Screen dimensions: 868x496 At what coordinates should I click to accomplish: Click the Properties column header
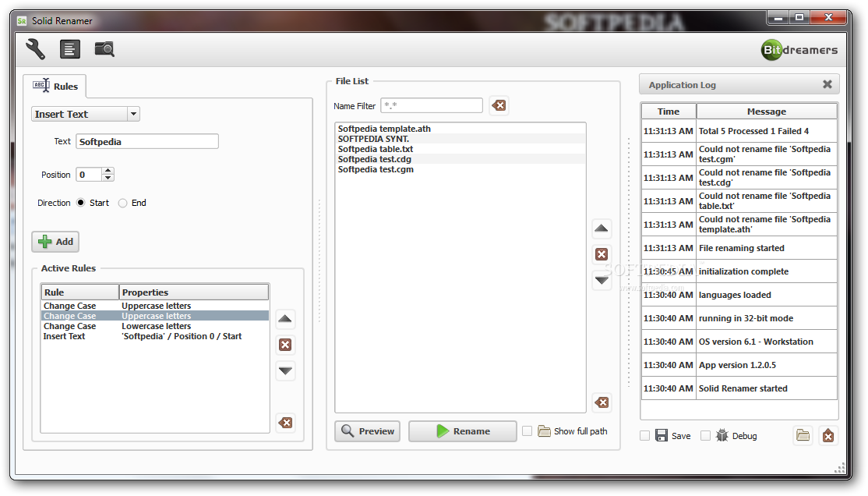pos(194,292)
